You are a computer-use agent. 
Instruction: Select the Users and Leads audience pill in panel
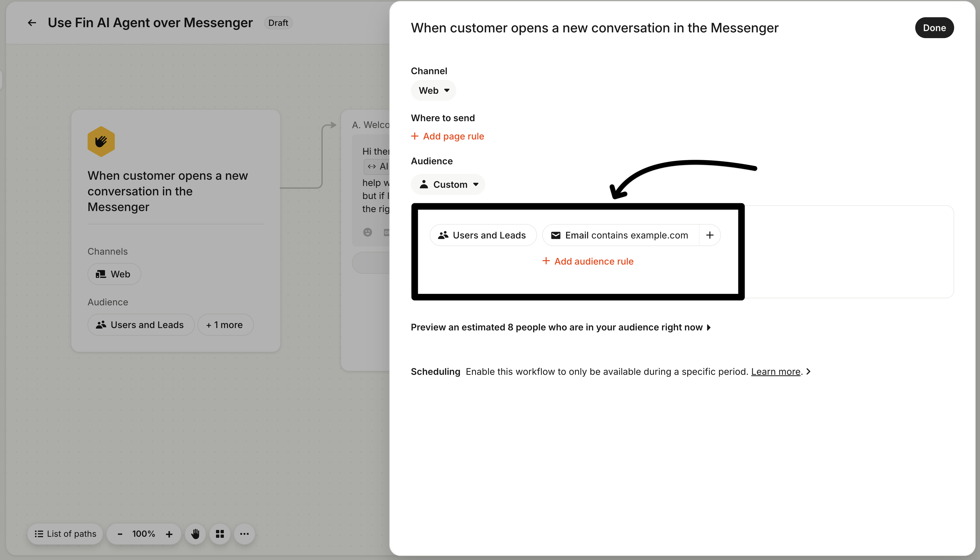point(483,235)
